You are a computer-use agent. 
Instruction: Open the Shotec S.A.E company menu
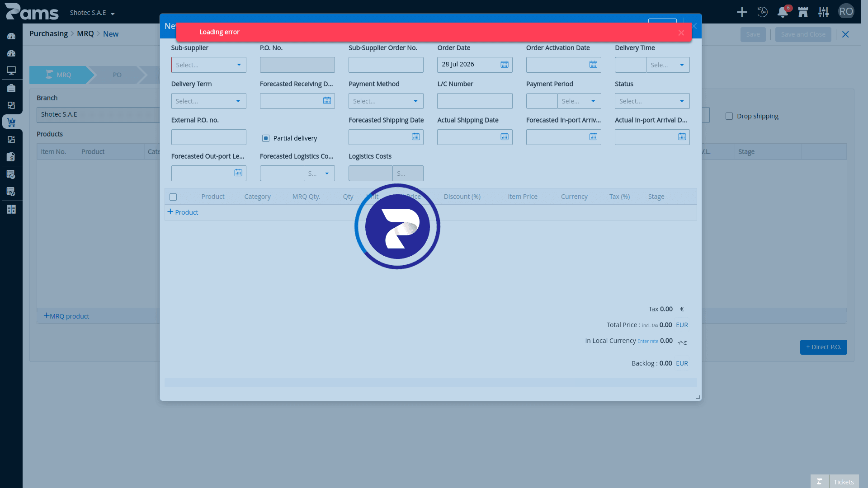[92, 13]
